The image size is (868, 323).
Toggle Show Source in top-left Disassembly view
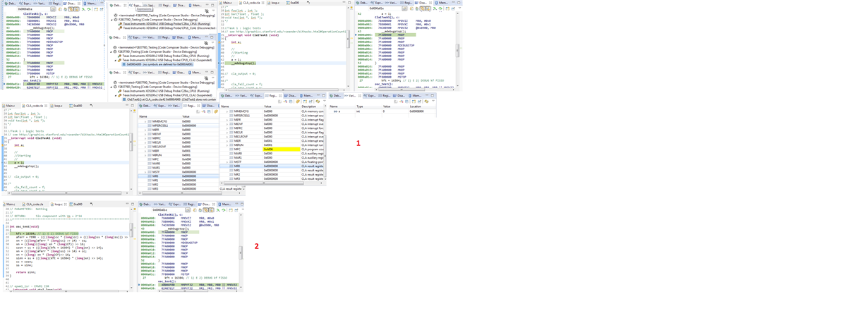click(76, 9)
